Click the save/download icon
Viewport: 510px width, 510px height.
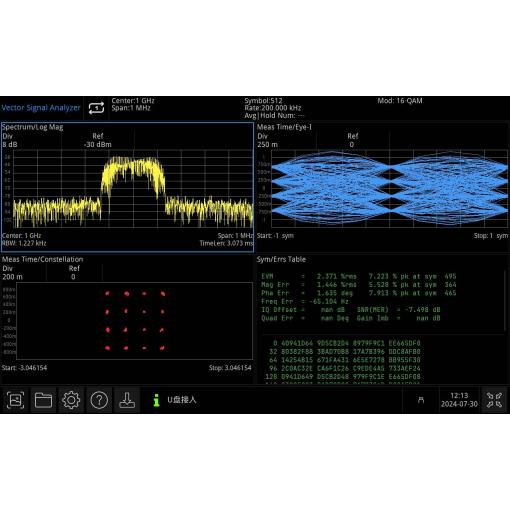(x=127, y=399)
